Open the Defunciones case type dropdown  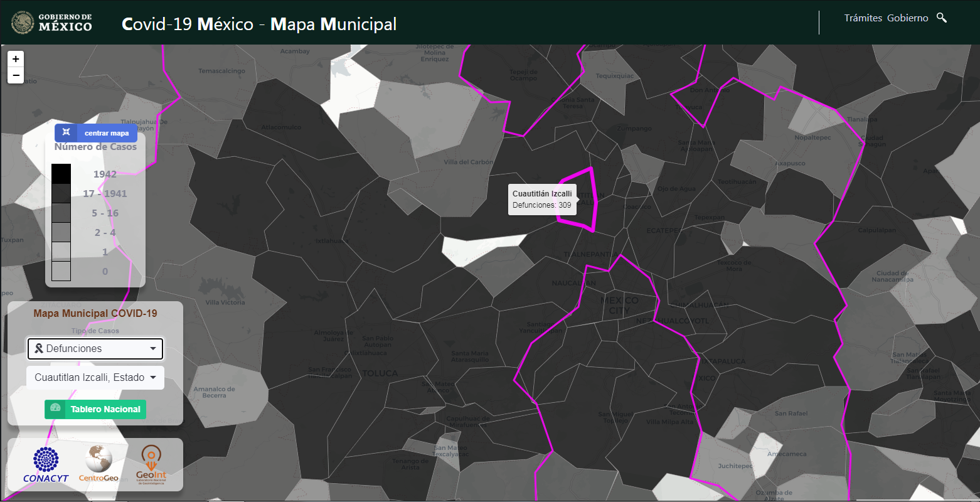pos(95,349)
